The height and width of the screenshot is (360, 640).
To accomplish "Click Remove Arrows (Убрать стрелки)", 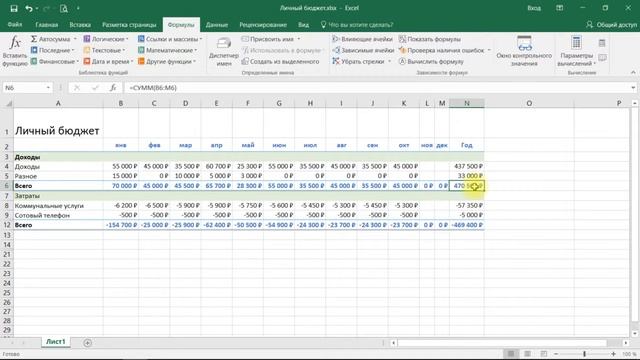I will click(362, 61).
